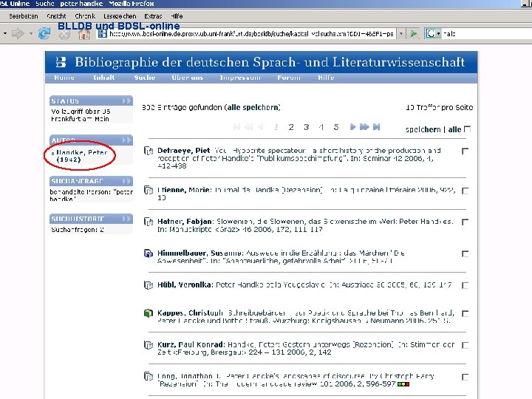This screenshot has height=399, width=532.
Task: Open document icon for Hübl, Veronika entry
Action: 149,285
